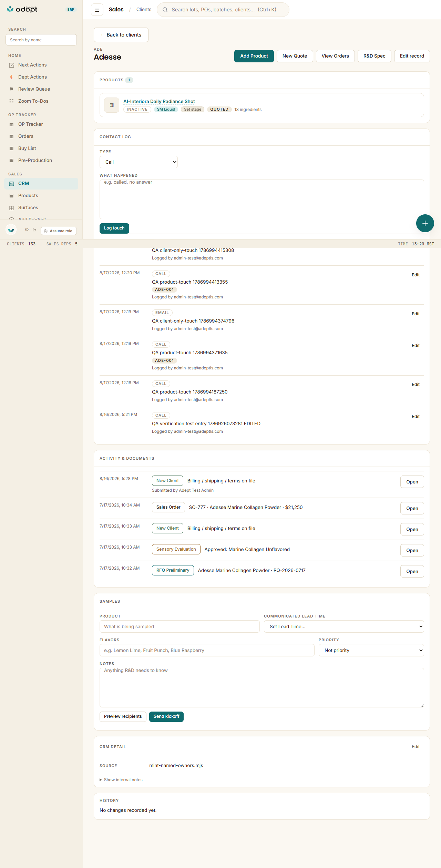Open Review Queue flag icon
This screenshot has height=868, width=441.
(x=11, y=89)
